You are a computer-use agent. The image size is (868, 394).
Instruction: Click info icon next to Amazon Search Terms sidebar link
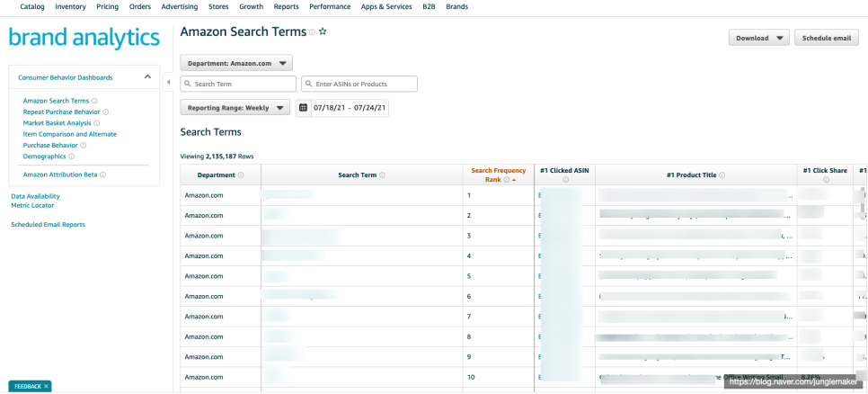(x=94, y=101)
